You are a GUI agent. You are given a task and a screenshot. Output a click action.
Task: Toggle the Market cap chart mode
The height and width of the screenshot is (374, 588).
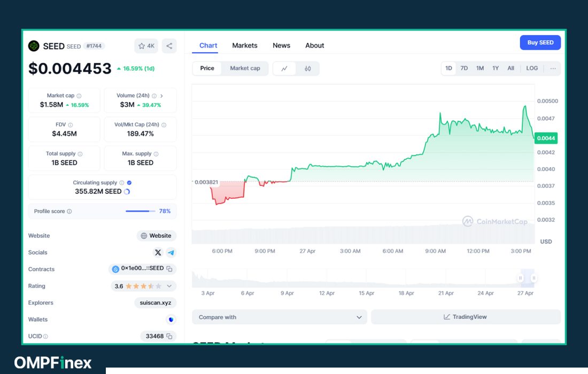[245, 68]
